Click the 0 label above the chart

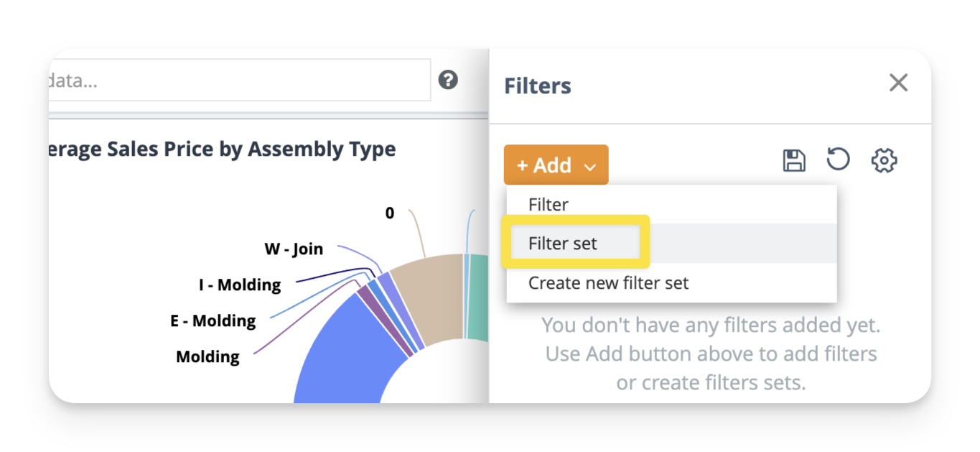(x=390, y=213)
